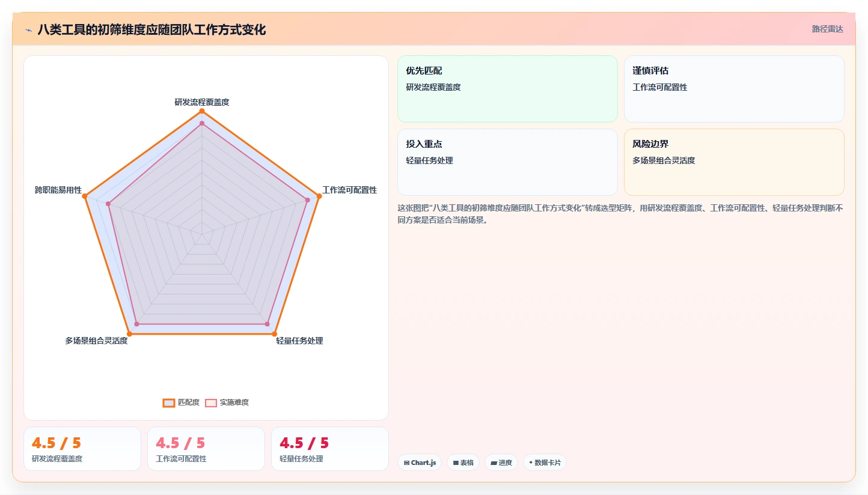Click the icon inside the Chart.js tag

point(407,463)
